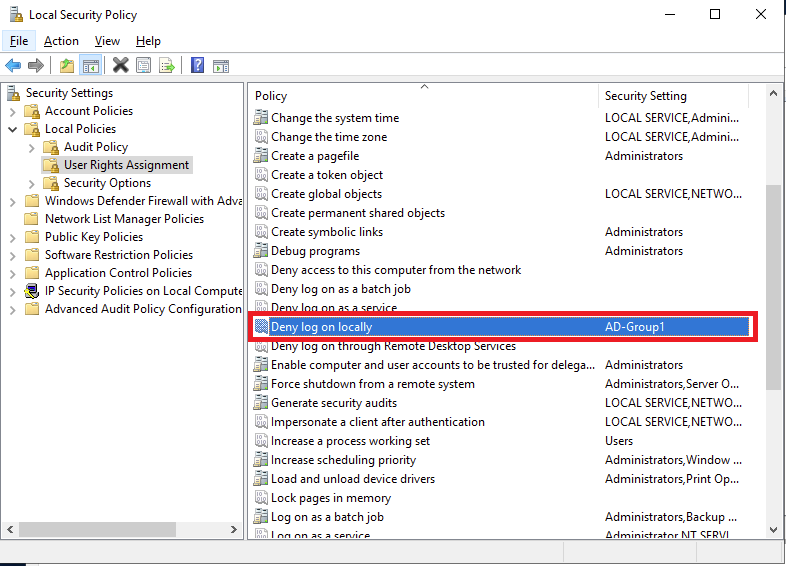
Task: Click the Load and unload device drivers icon
Action: pos(261,479)
